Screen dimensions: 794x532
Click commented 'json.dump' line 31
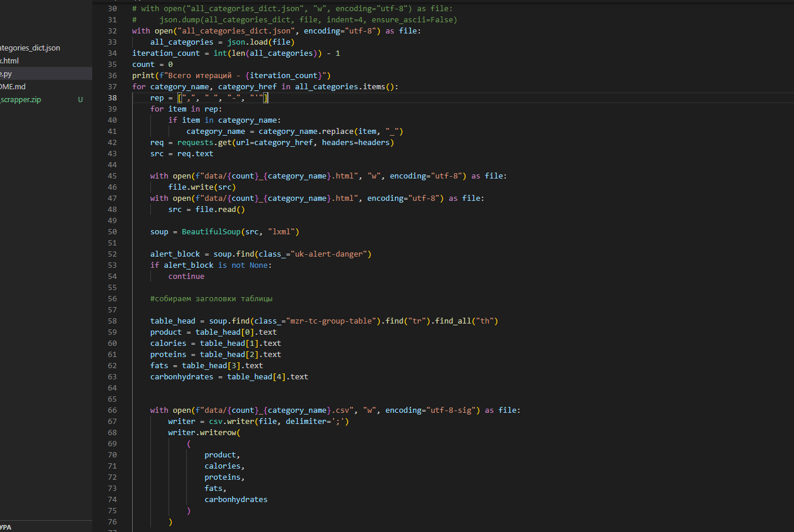(x=295, y=19)
